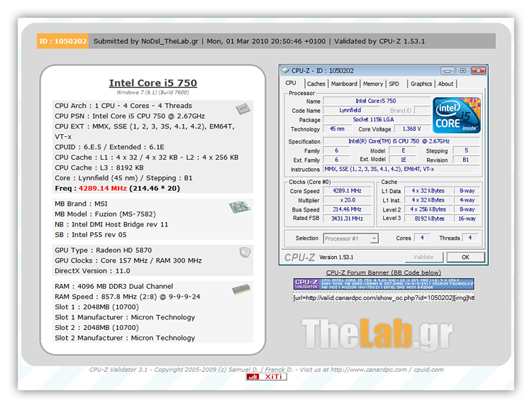The height and width of the screenshot is (408, 532).
Task: Click the Validate button
Action: (x=423, y=257)
